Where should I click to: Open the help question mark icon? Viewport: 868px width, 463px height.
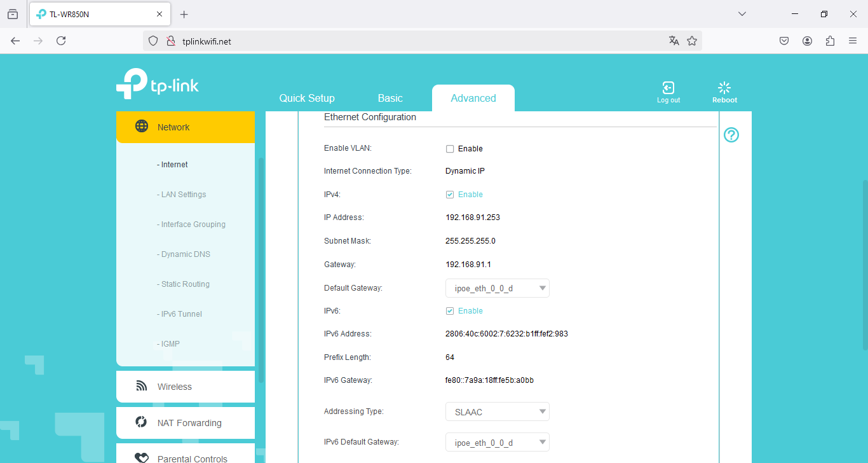pos(731,135)
